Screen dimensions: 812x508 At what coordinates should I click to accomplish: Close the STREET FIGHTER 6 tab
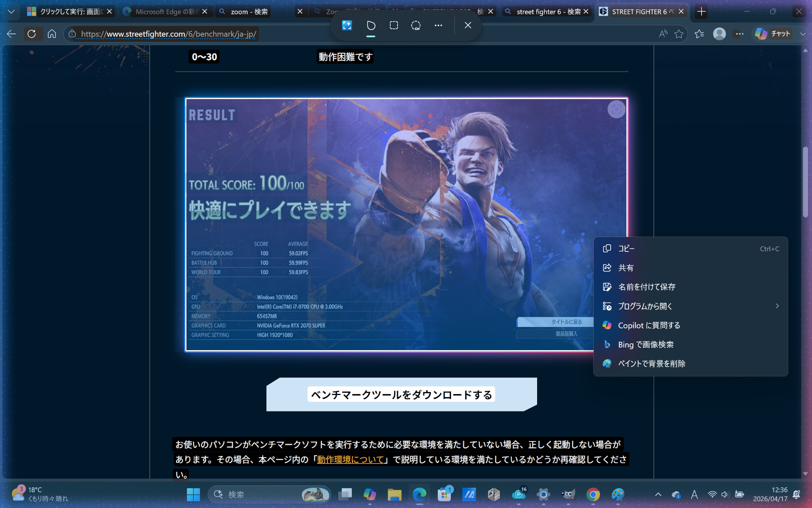(x=681, y=11)
